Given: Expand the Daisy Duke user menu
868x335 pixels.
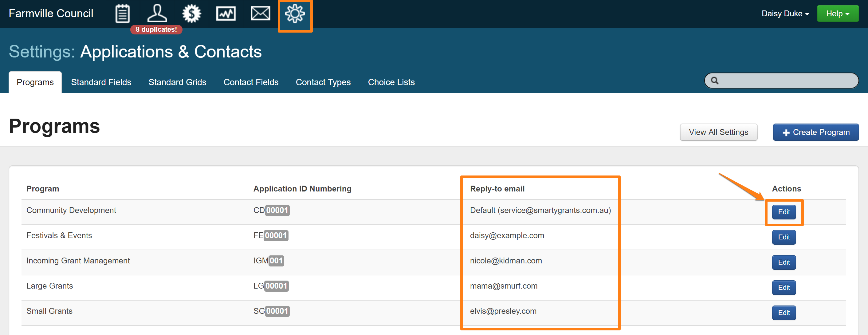Looking at the screenshot, I should tap(785, 14).
